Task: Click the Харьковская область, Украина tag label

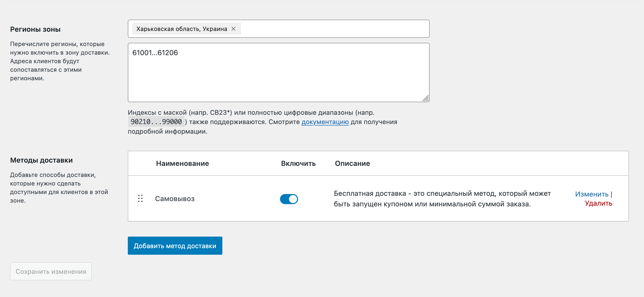Action: 182,29
